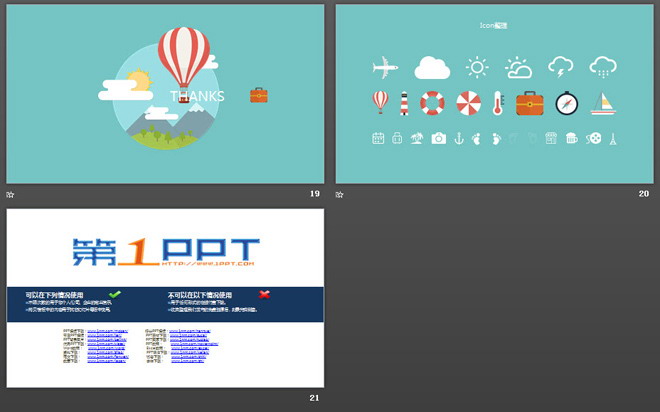Select the rain cloud icon
660x412 pixels.
(x=603, y=67)
